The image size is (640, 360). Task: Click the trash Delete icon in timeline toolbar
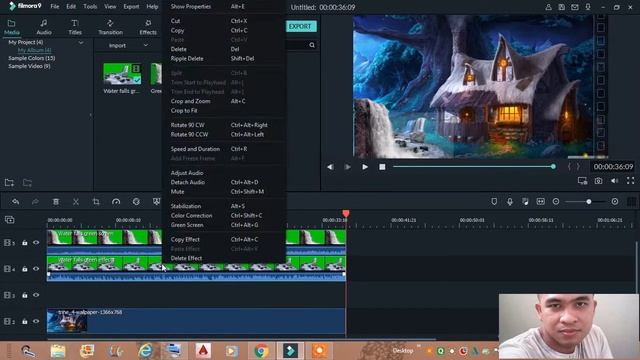coord(56,202)
